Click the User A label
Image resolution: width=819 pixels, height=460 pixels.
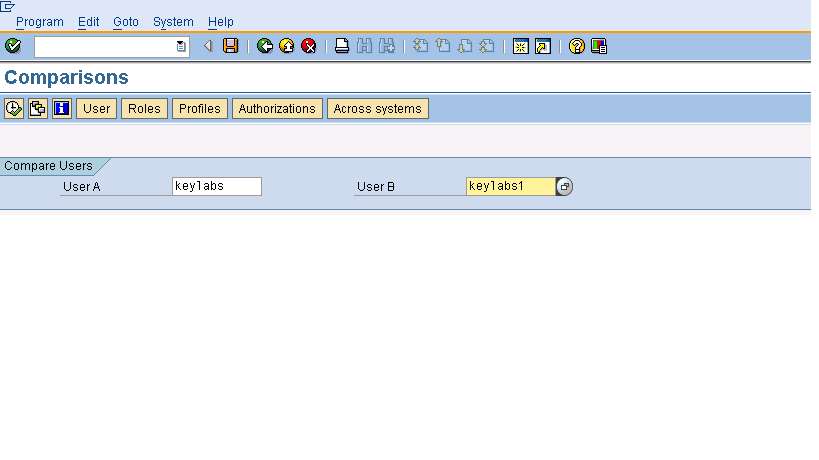pyautogui.click(x=81, y=186)
